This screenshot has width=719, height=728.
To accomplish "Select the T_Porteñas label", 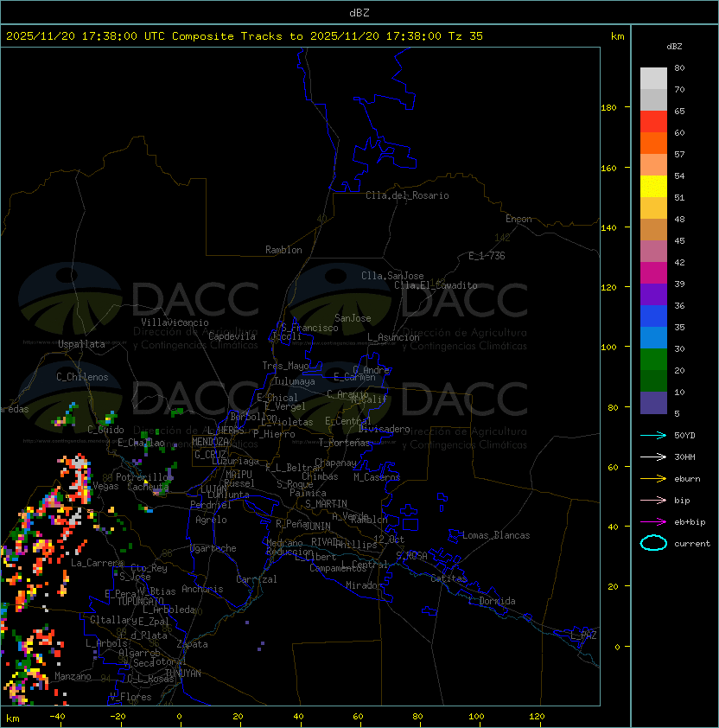I will [x=344, y=443].
